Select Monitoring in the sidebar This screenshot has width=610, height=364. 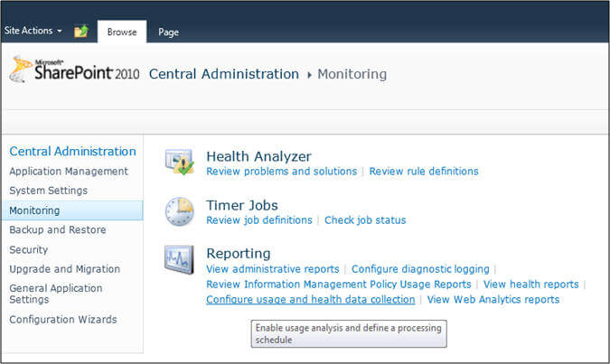72,210
